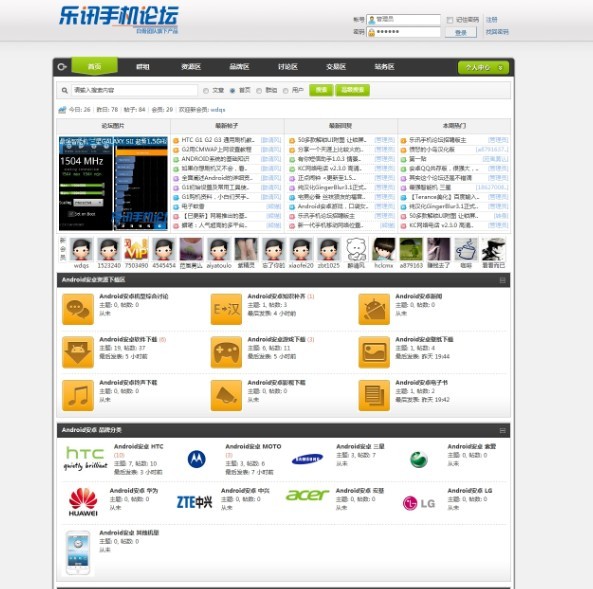The width and height of the screenshot is (593, 589).
Task: Select the 群组 search radio option
Action: [259, 91]
